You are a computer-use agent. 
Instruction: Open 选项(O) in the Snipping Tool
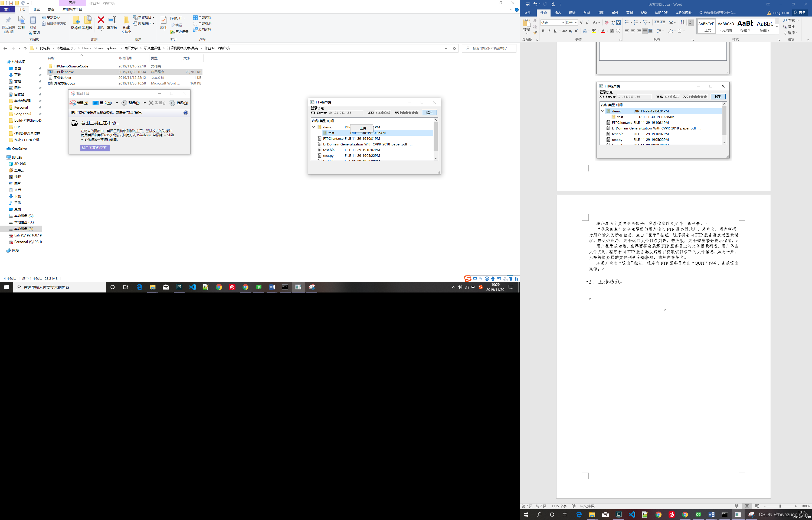(179, 103)
